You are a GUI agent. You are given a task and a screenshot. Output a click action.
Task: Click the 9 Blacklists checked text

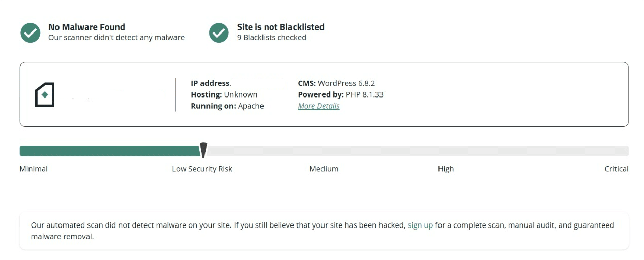(271, 38)
